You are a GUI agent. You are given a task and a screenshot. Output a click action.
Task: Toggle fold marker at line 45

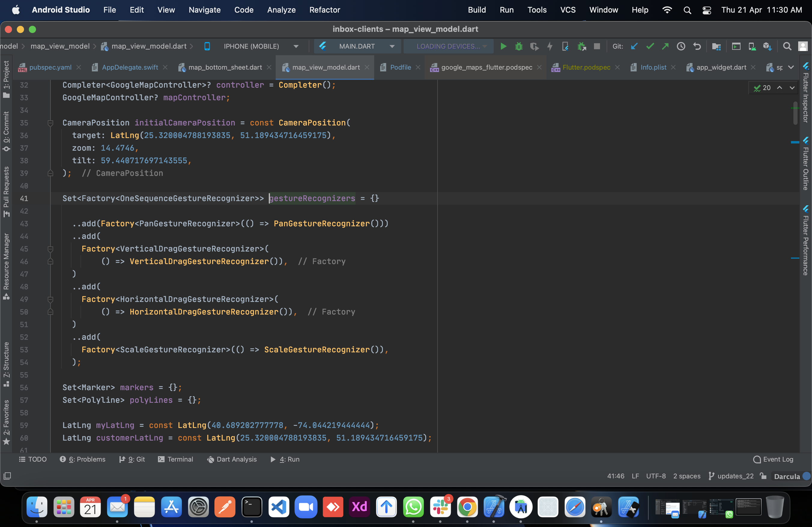point(50,249)
